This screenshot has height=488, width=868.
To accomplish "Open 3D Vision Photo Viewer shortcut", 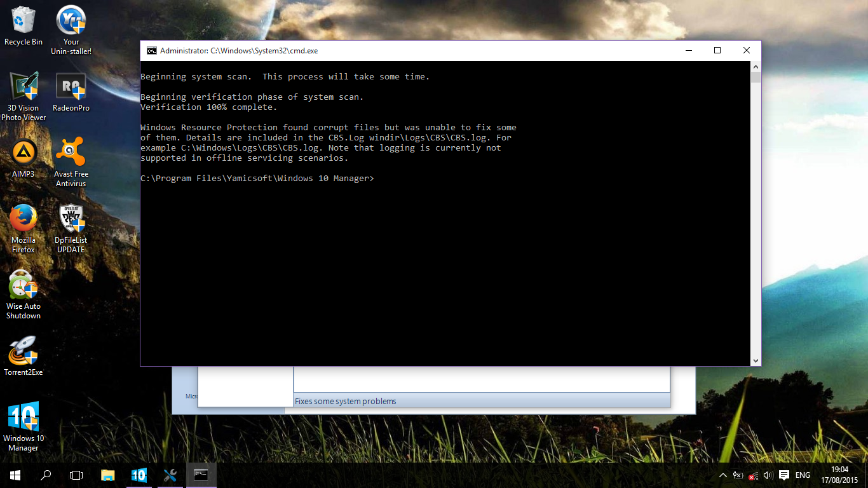I will click(x=24, y=86).
